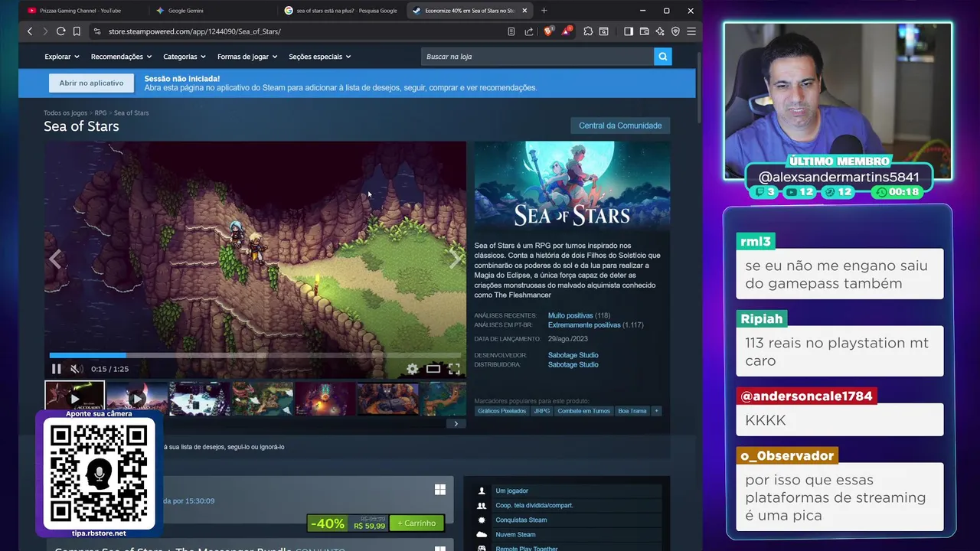
Task: Click the blue store search magnifier button
Action: point(663,56)
